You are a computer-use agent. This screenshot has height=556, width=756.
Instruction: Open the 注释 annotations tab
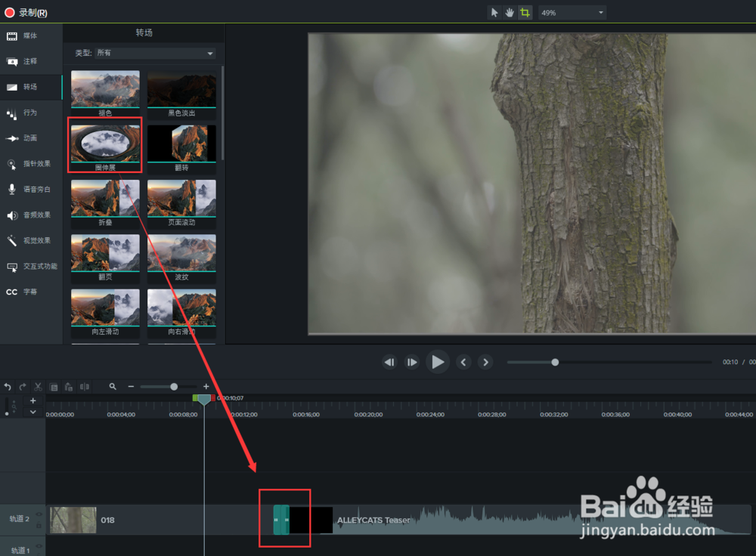[31, 61]
